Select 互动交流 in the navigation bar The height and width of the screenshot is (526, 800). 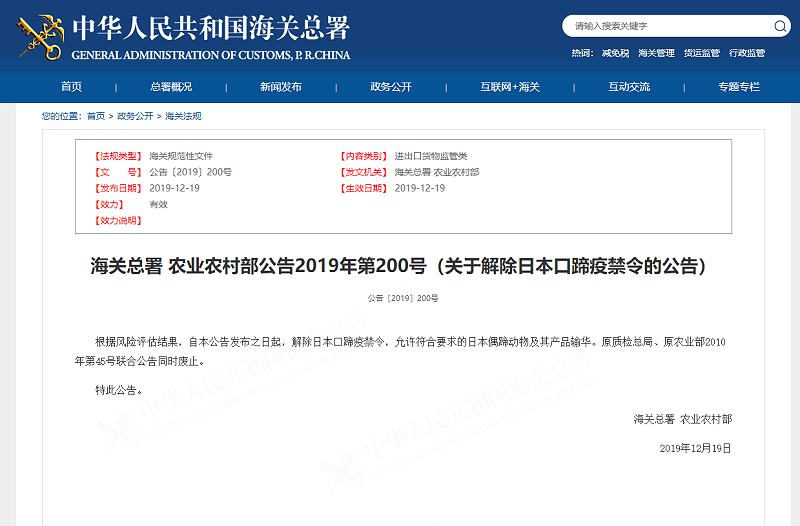pos(629,87)
